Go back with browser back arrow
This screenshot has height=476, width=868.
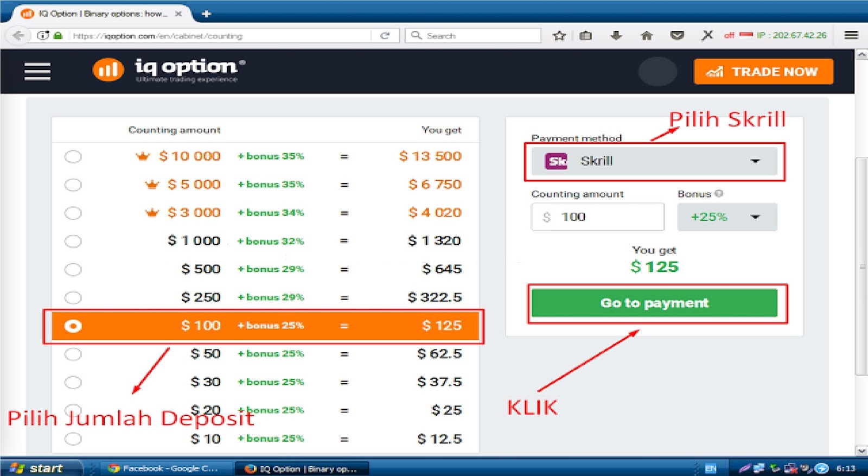click(x=18, y=36)
